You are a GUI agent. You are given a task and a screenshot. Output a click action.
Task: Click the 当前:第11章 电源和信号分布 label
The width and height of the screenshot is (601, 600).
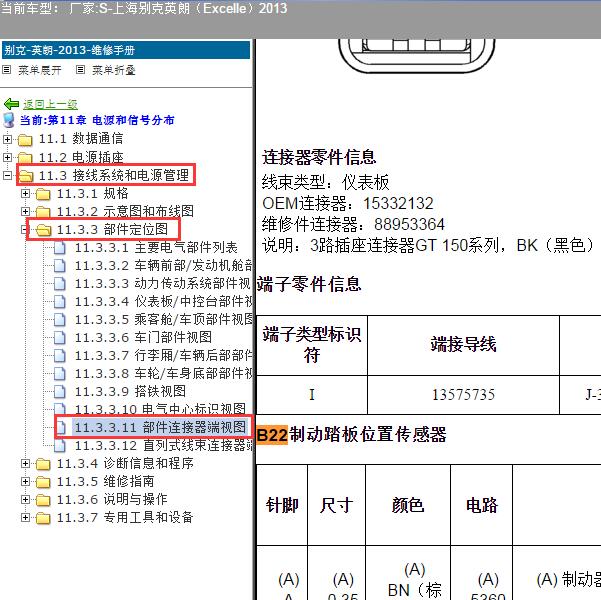tap(97, 120)
